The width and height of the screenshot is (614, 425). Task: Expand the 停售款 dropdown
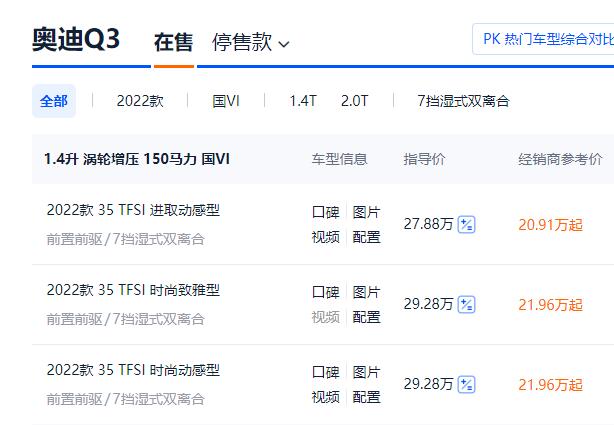click(251, 42)
